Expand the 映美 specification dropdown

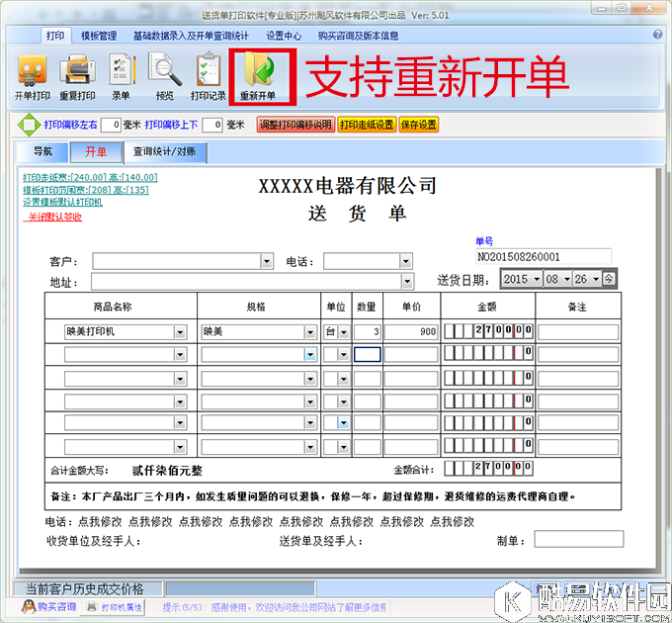[310, 332]
